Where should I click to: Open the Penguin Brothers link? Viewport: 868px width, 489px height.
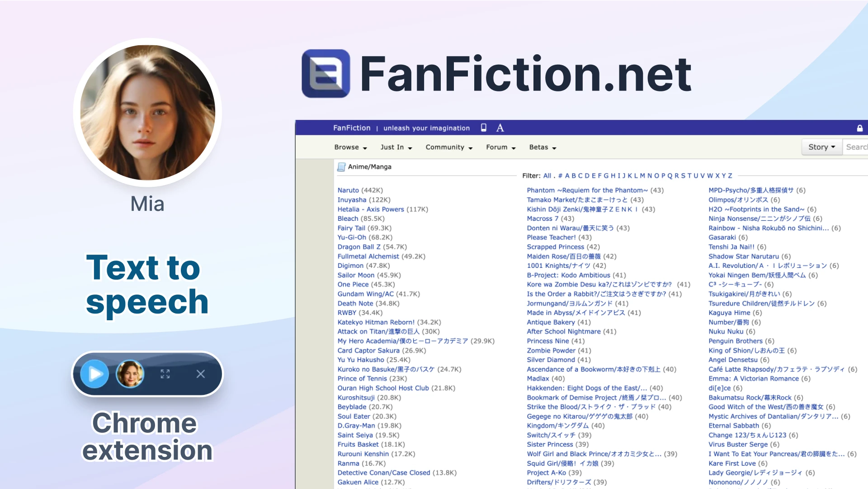pos(736,341)
